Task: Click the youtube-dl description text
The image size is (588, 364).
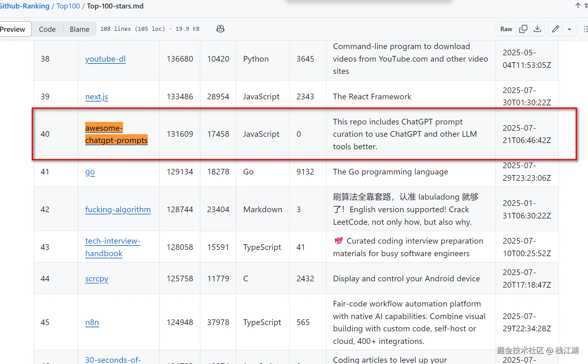Action: click(411, 59)
